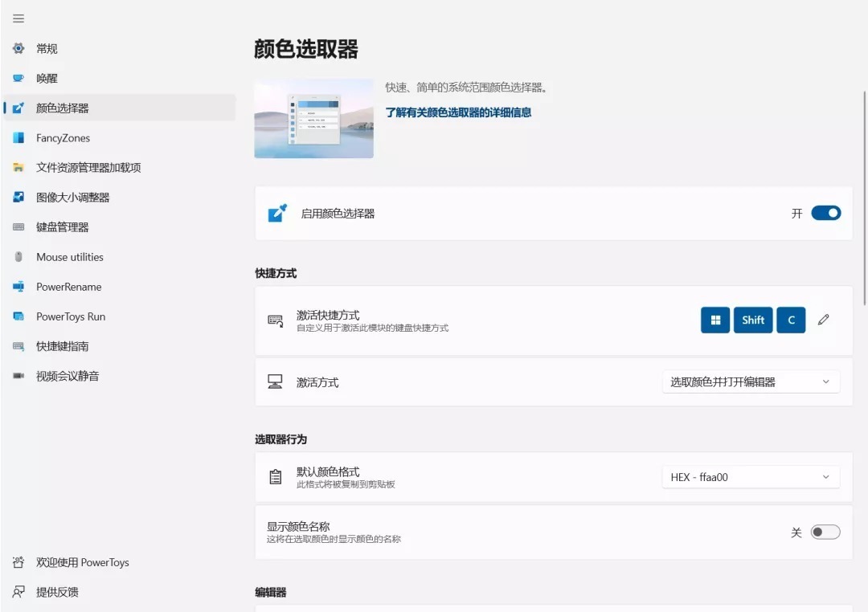Viewport: 868px width, 612px height.
Task: Click the 常规 gear icon
Action: click(x=18, y=49)
